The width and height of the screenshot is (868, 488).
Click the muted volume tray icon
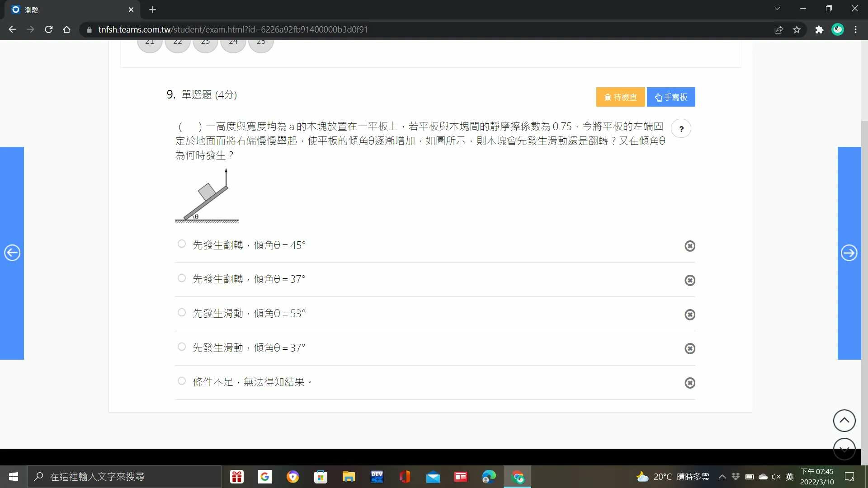tap(776, 477)
